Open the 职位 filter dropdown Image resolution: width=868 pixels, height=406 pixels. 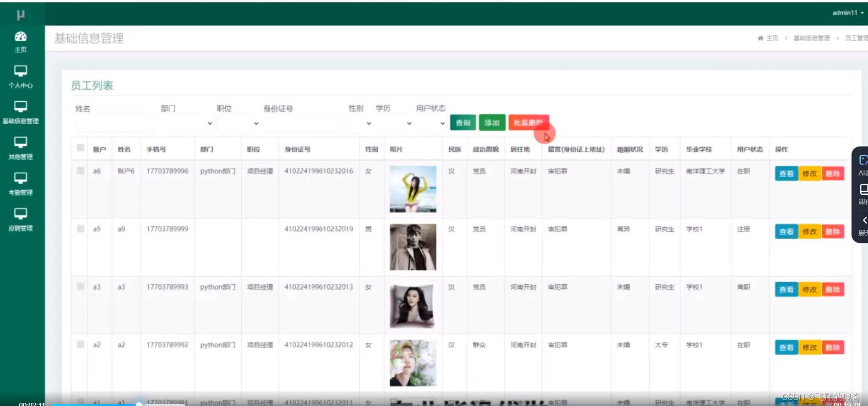pyautogui.click(x=238, y=123)
